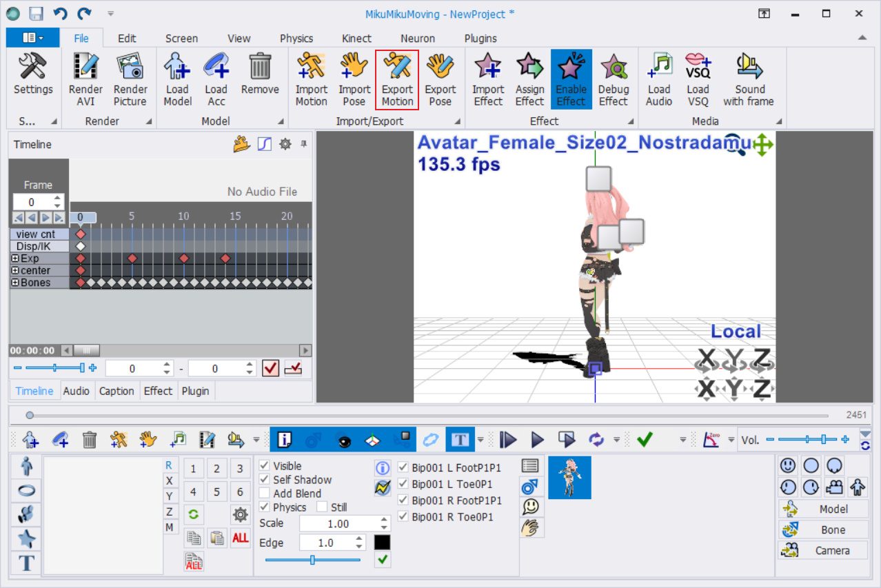Screen dimensions: 881x588
Task: Open timeline gear settings icon
Action: point(285,144)
